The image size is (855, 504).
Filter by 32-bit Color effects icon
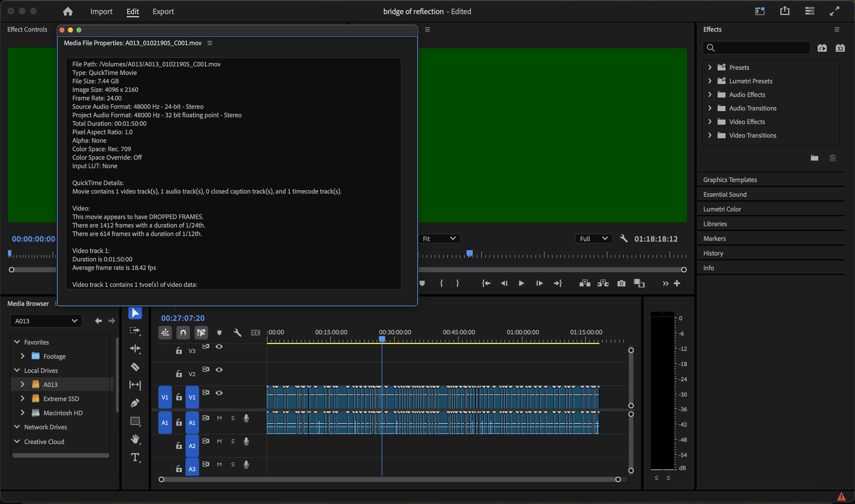coord(840,48)
